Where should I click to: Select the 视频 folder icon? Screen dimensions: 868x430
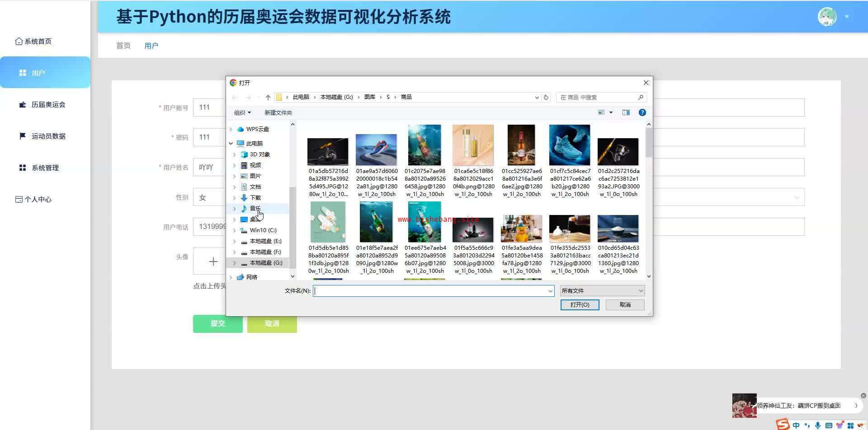[x=244, y=165]
